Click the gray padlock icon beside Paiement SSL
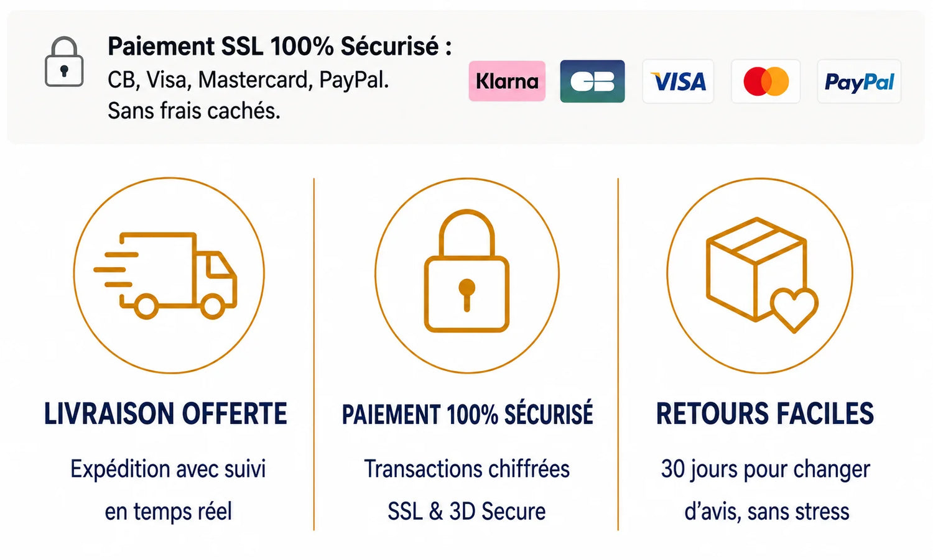The height and width of the screenshot is (560, 933). 64,62
